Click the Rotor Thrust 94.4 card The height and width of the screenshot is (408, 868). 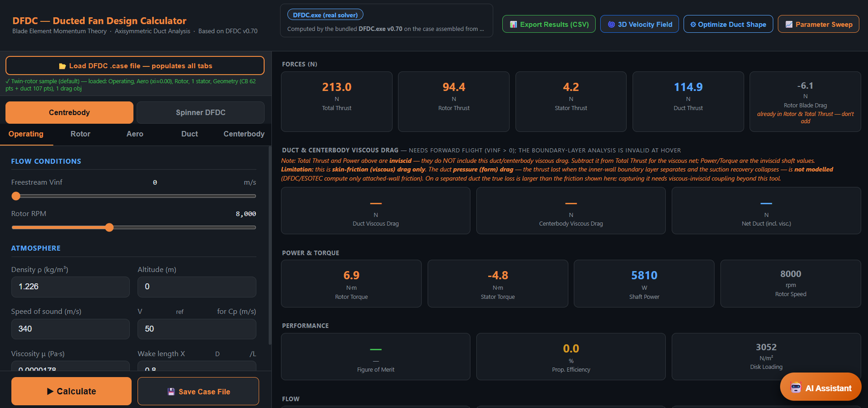click(454, 101)
